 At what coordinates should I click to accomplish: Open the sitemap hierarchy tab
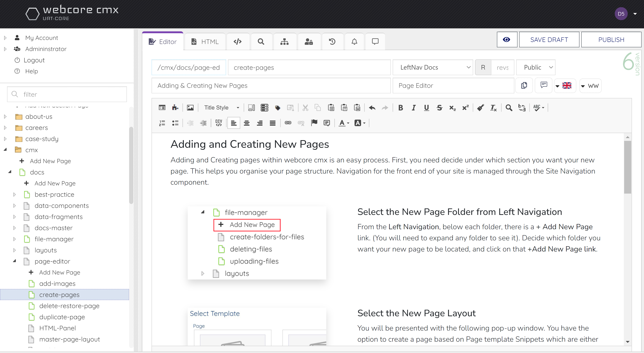click(285, 42)
